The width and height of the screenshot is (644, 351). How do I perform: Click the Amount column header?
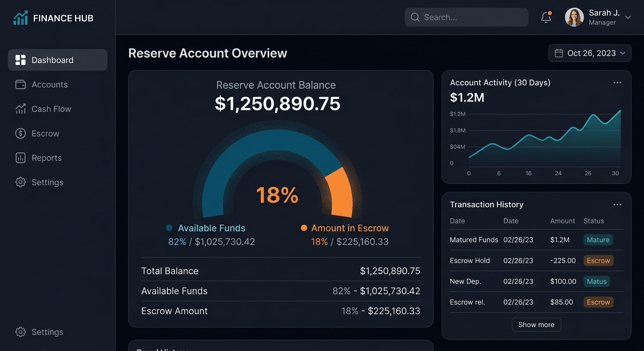[563, 221]
